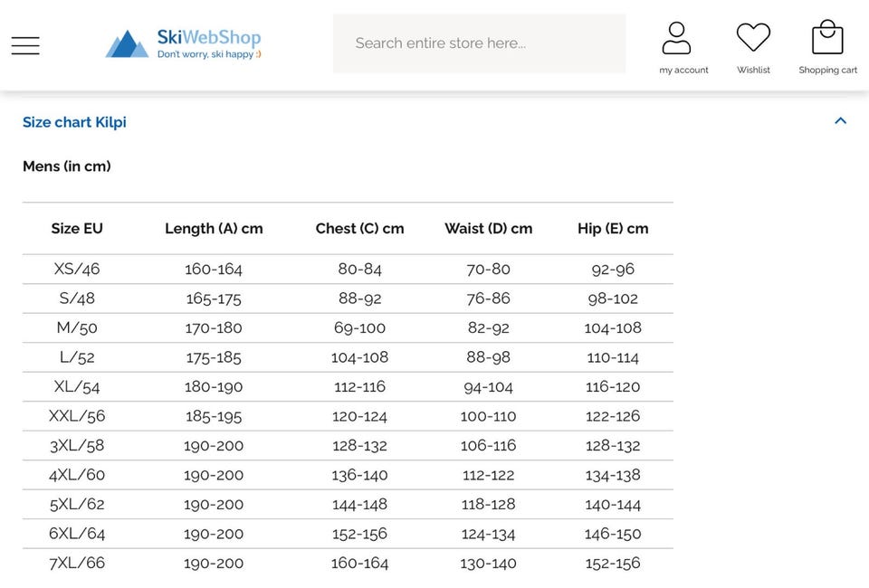Screen dimensions: 869x588
Task: Click the SkiWebShop mountain logo
Action: tap(127, 44)
